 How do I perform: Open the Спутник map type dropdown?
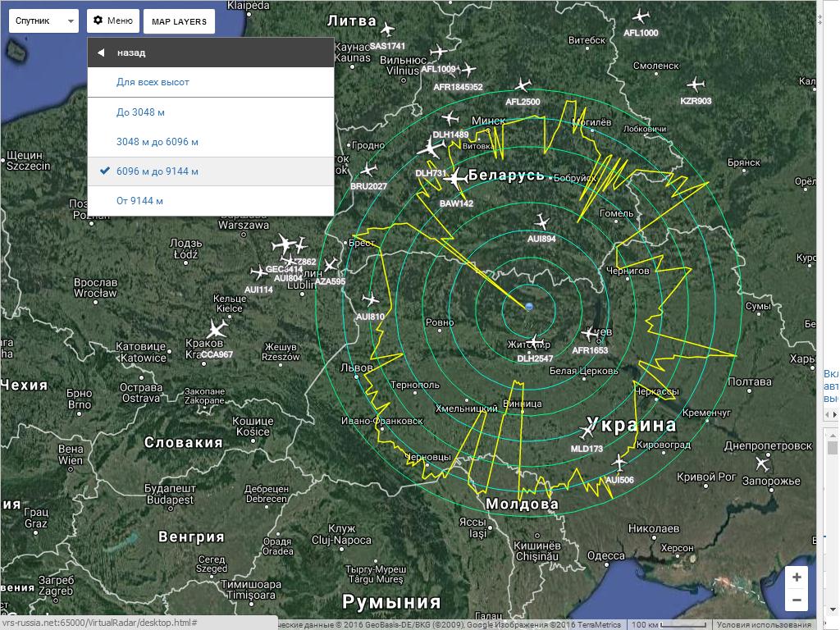pos(43,21)
